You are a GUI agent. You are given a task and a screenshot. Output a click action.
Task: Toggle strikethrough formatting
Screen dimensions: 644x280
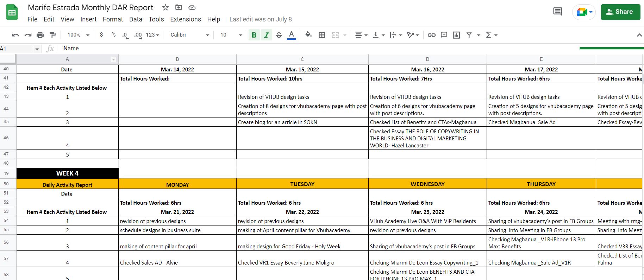pyautogui.click(x=279, y=35)
